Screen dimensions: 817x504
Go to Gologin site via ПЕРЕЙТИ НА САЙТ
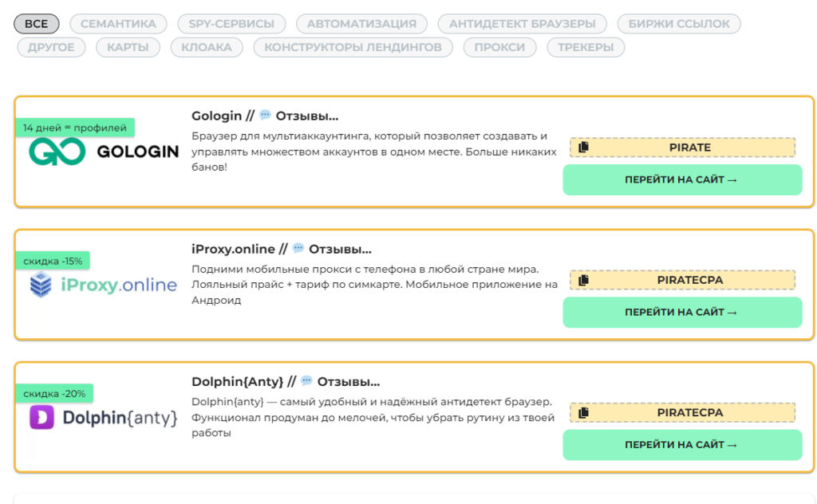[682, 179]
